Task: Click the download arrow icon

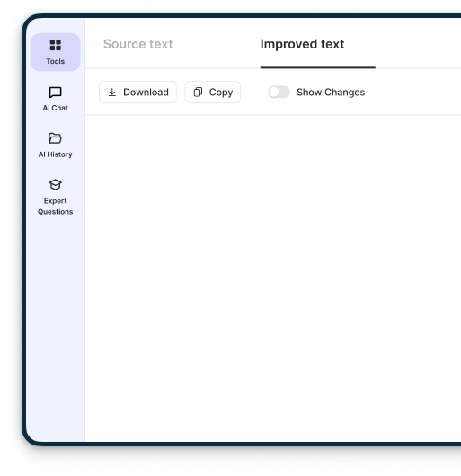Action: click(112, 93)
